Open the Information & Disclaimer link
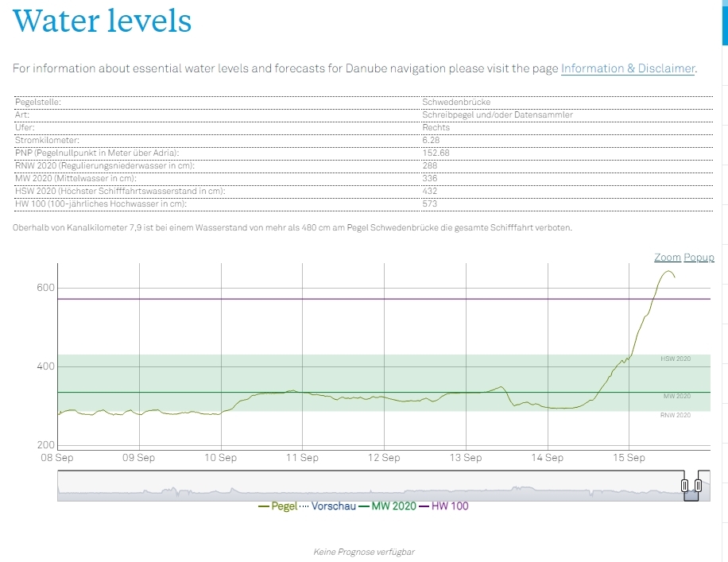The height and width of the screenshot is (562, 728). [628, 68]
